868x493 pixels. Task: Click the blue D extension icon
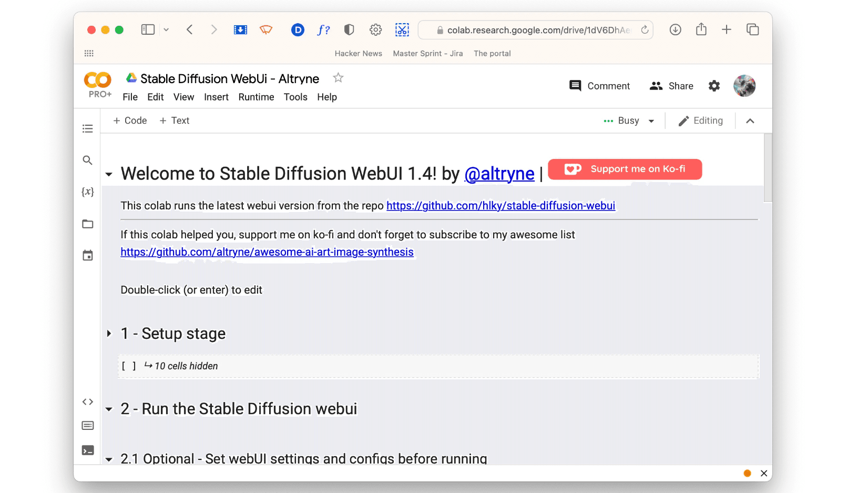pos(298,30)
